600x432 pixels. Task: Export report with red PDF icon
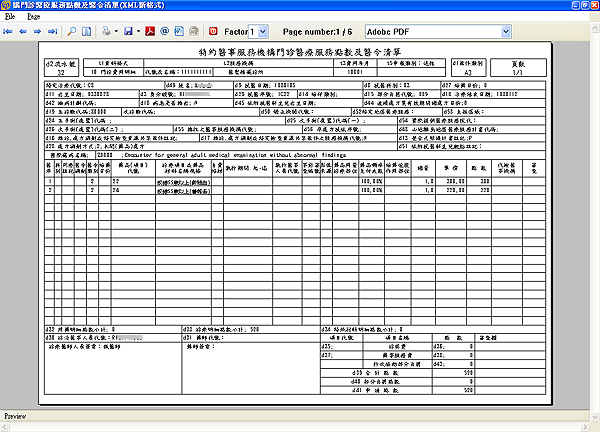click(150, 32)
